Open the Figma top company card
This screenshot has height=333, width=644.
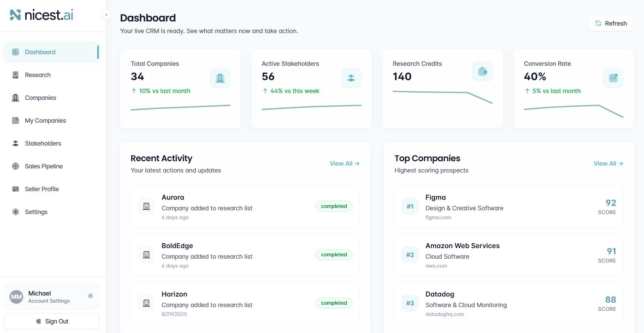point(509,207)
